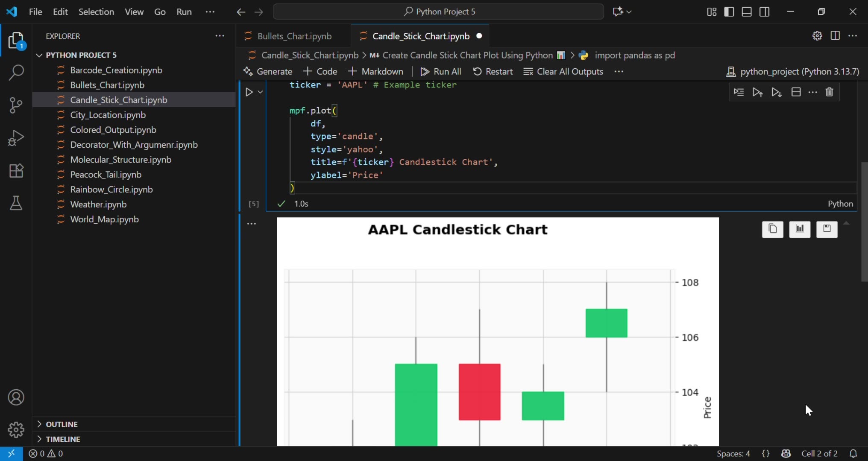The width and height of the screenshot is (868, 461).
Task: Save the chart output with save icon
Action: click(x=827, y=229)
